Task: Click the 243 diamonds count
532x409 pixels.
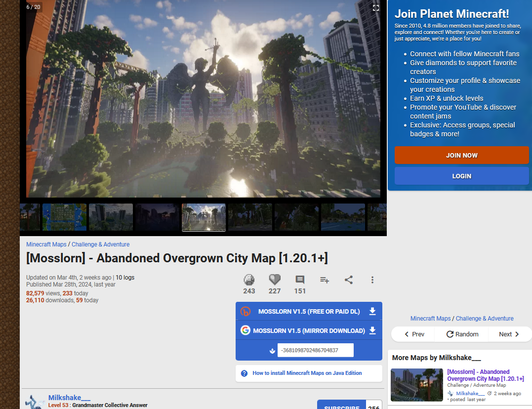Action: [x=249, y=291]
